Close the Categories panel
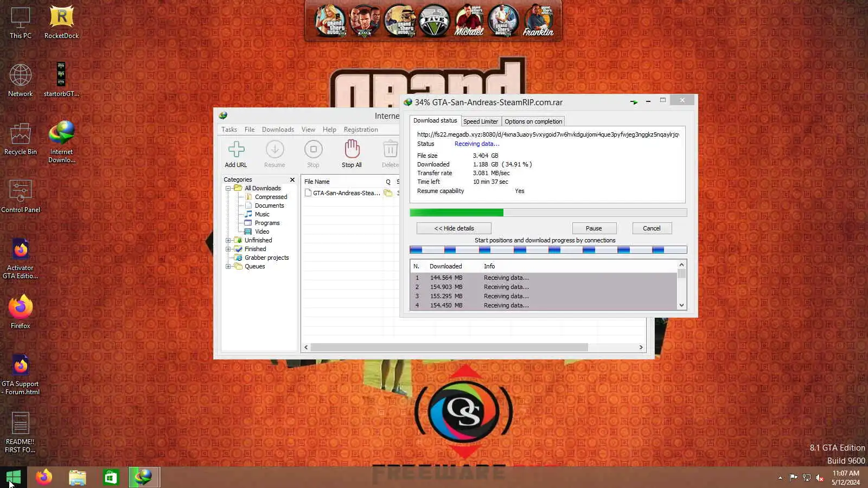868x488 pixels. [x=292, y=179]
